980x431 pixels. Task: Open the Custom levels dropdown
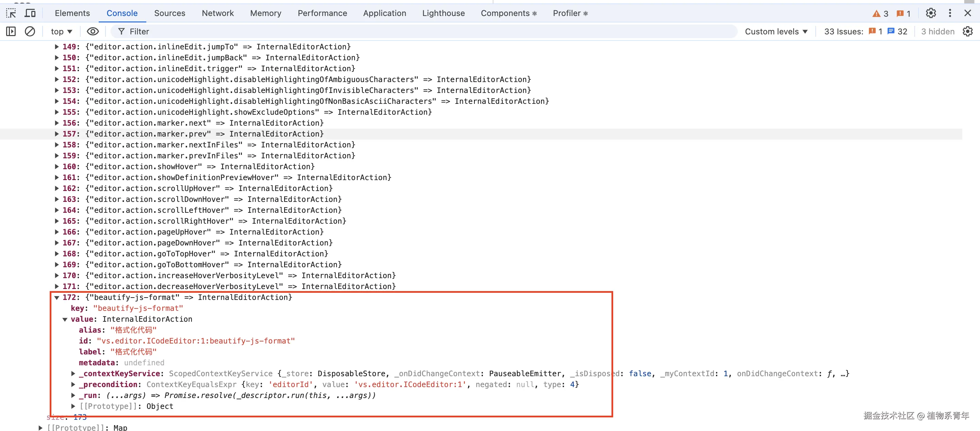click(776, 32)
